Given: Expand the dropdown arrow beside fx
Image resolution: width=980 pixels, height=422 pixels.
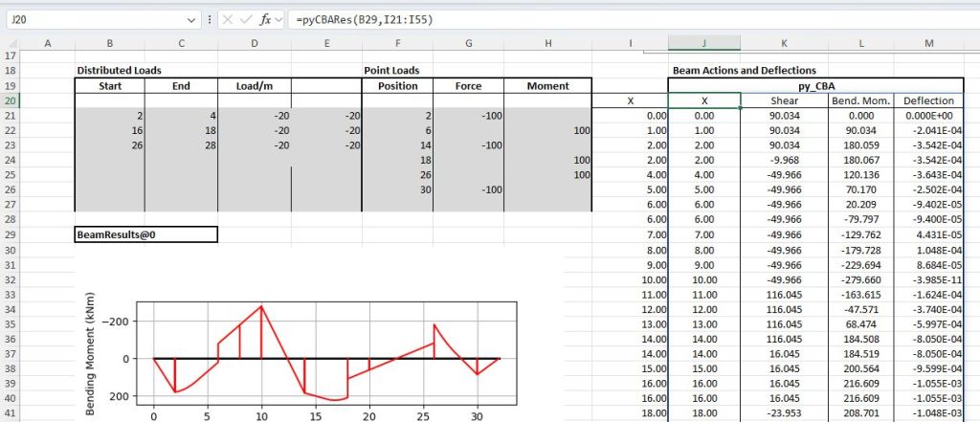Looking at the screenshot, I should click(279, 19).
